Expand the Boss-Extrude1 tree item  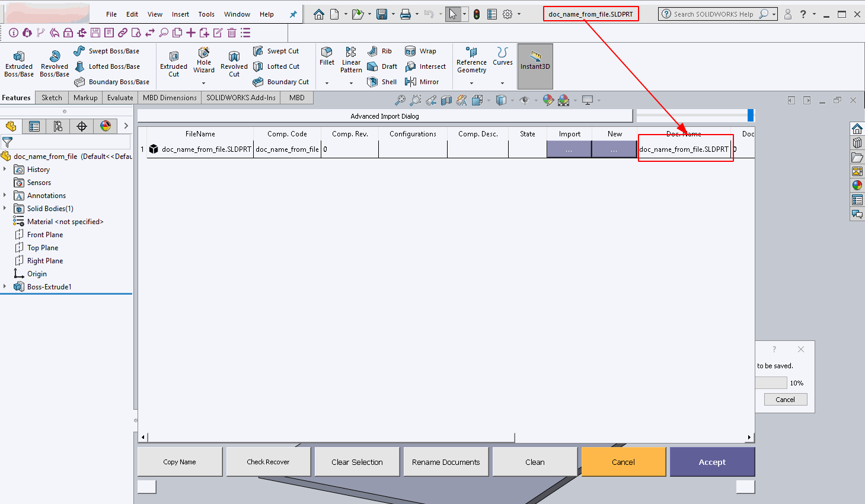click(5, 286)
